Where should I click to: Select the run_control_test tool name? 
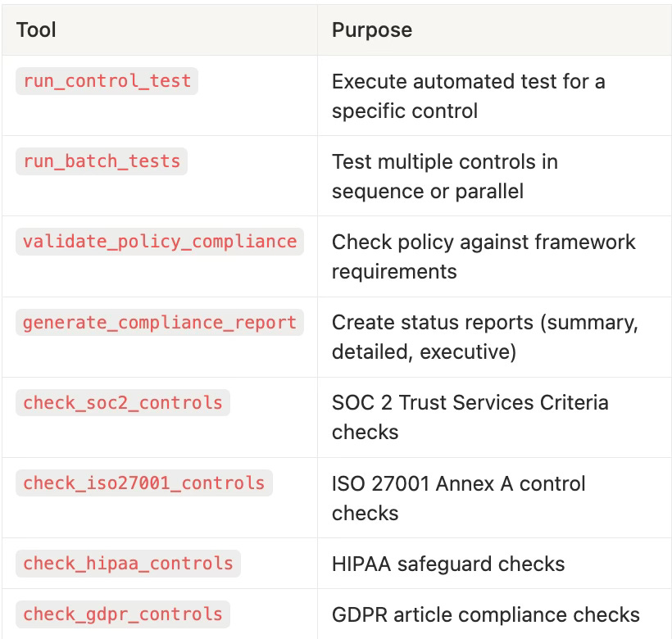click(107, 81)
